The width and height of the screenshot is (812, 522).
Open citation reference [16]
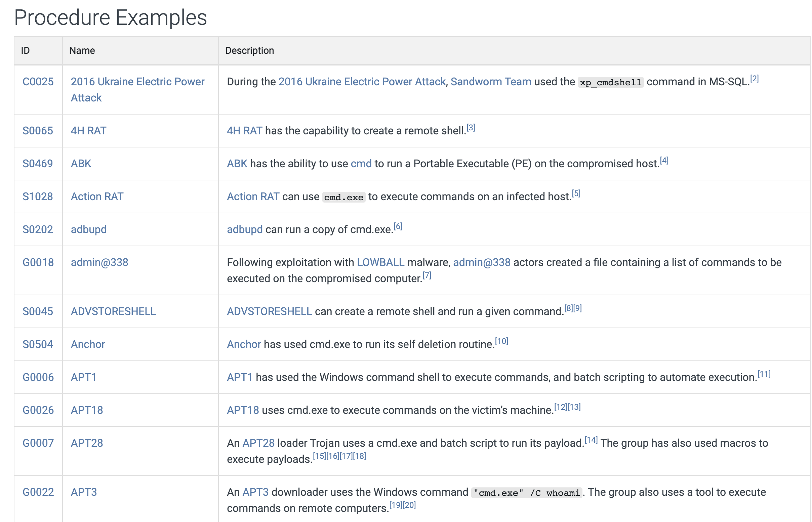(x=333, y=456)
